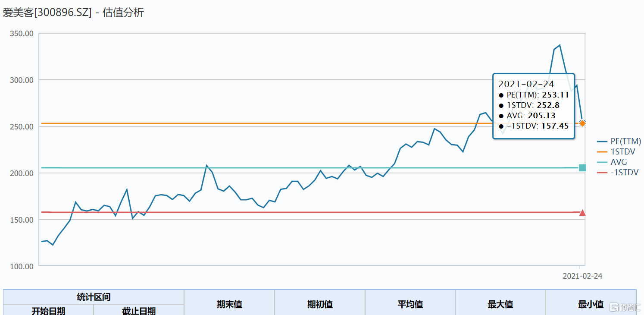Click the tooltip PE(TTM) value 253.11
This screenshot has height=315, width=644.
pos(555,95)
